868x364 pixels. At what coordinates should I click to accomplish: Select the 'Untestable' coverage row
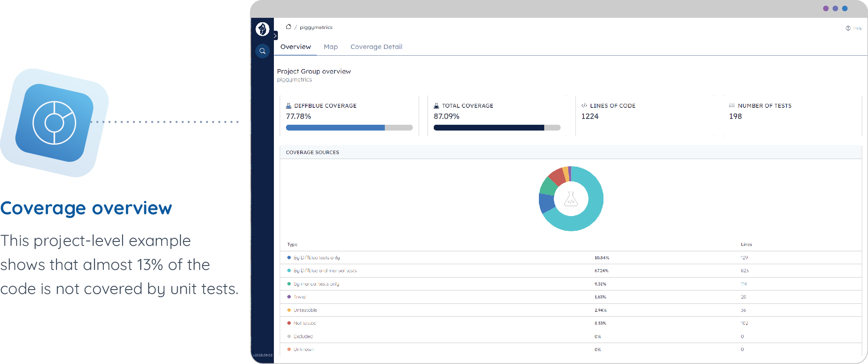point(305,310)
